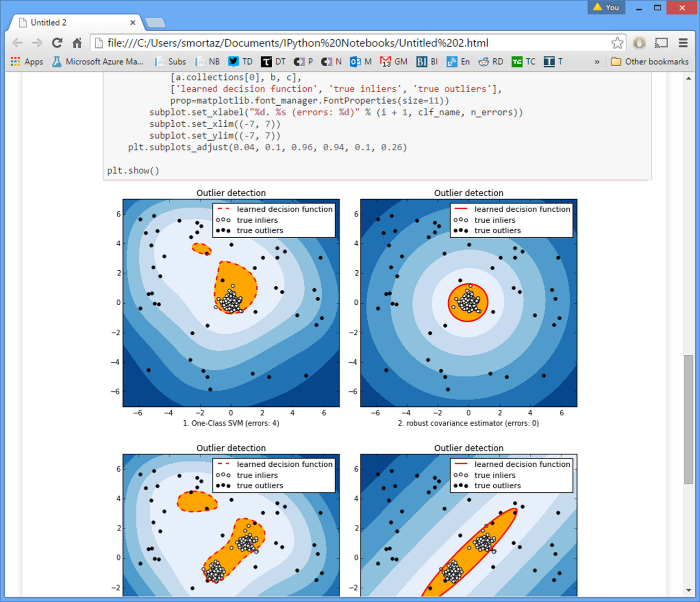Click inside the address bar
Image resolution: width=700 pixels, height=602 pixels.
[300, 43]
